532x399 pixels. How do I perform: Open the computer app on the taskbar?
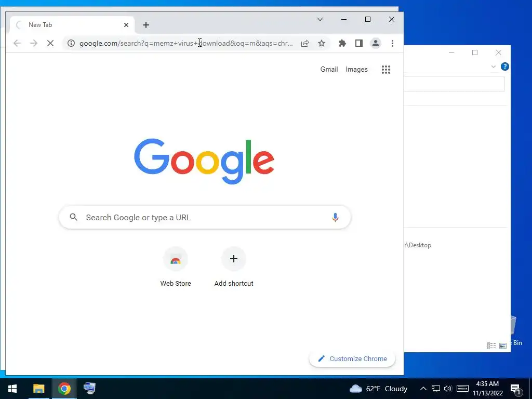(x=89, y=389)
